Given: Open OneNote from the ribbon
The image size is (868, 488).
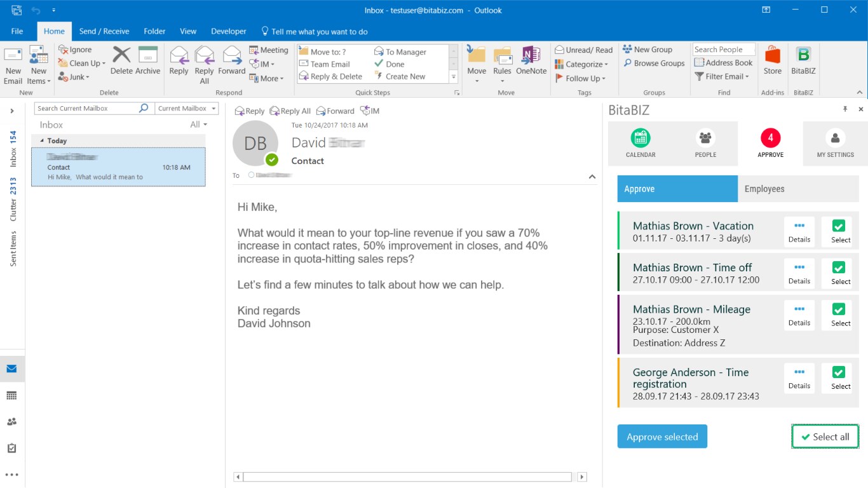Looking at the screenshot, I should coord(531,61).
